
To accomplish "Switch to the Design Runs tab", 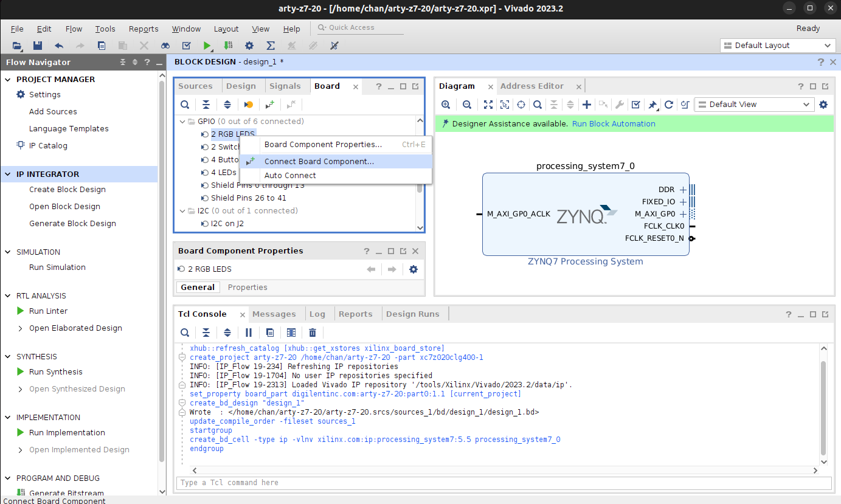I will click(x=412, y=314).
